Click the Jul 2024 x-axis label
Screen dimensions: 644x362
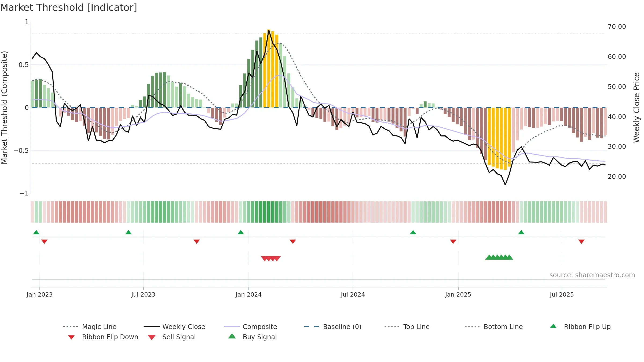pyautogui.click(x=353, y=294)
